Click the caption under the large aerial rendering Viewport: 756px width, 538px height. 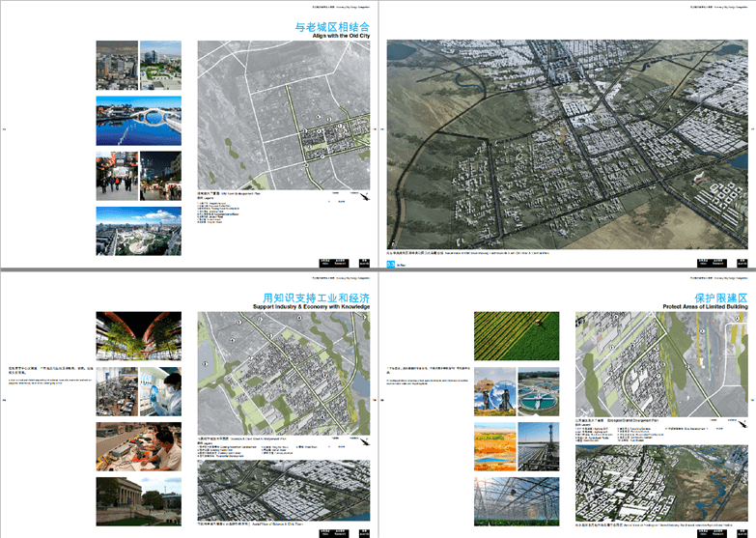(x=467, y=253)
